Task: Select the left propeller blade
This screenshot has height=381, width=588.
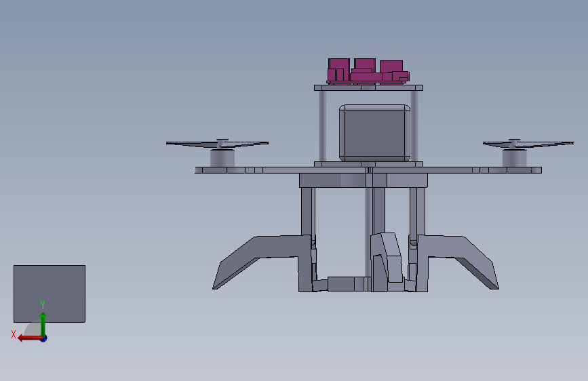Action: 218,144
